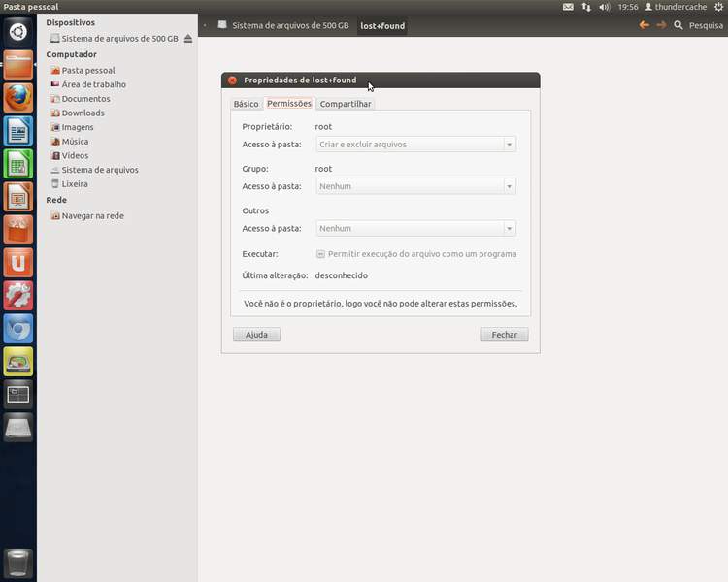This screenshot has height=582, width=728.
Task: Open the workspace switcher in dock
Action: coord(18,395)
